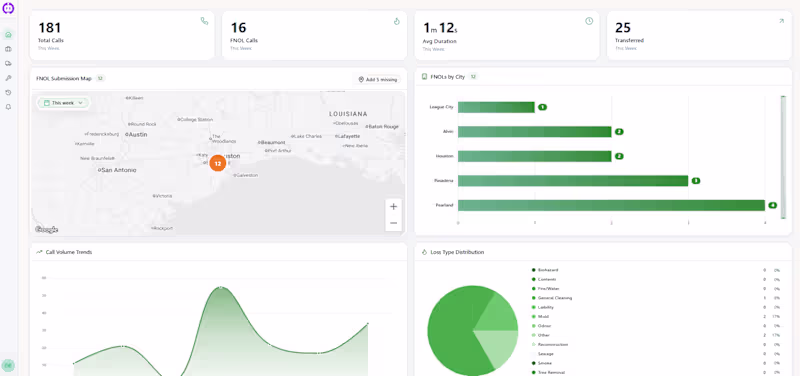
Task: Click the orange 12 cluster marker on map
Action: point(218,163)
